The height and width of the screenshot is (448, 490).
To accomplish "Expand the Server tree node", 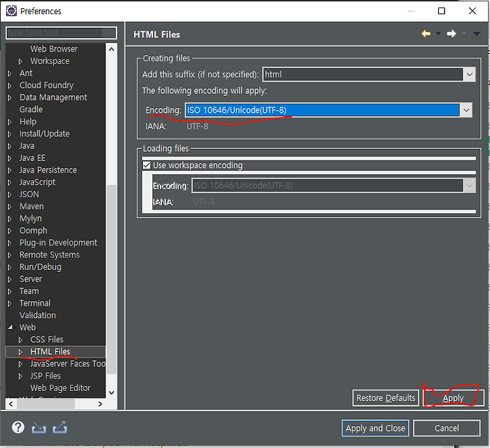I will [x=10, y=279].
